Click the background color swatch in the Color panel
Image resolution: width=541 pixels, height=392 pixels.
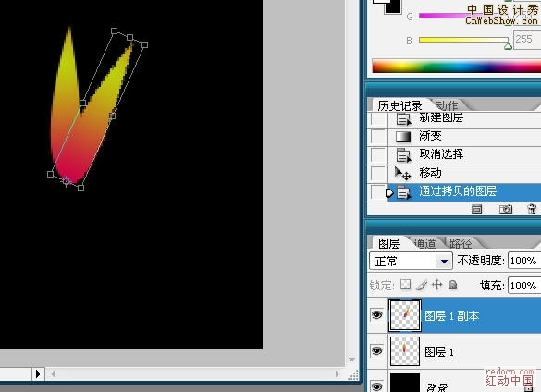393,6
